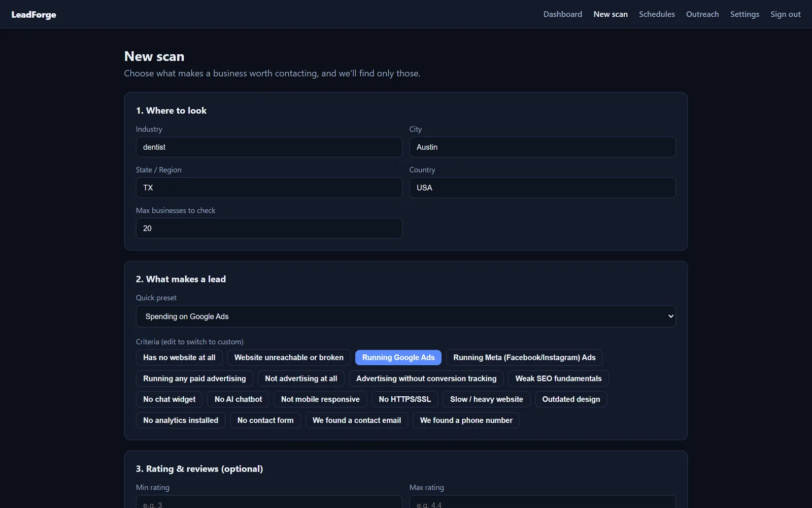Enable the Not advertising at all chip
The width and height of the screenshot is (812, 508).
(301, 378)
